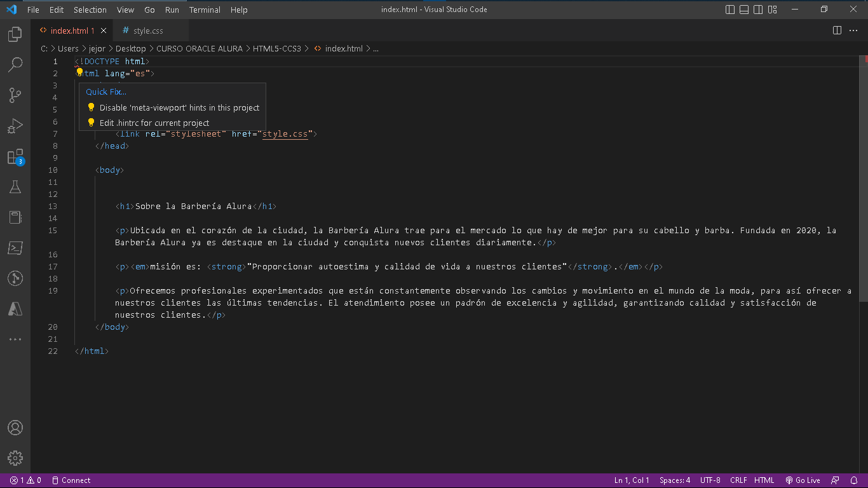The image size is (868, 488).
Task: Open the notebook icon below the flask
Action: click(15, 217)
